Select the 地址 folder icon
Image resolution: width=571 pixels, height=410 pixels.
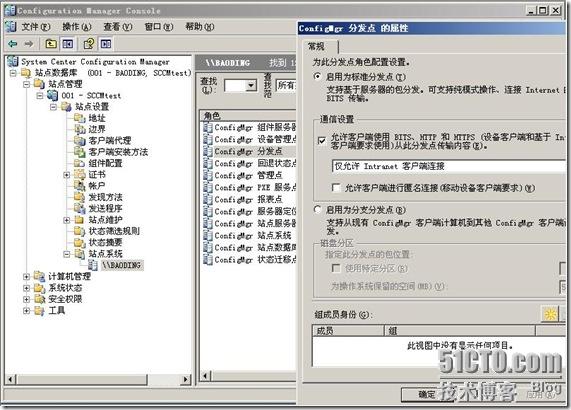[79, 118]
